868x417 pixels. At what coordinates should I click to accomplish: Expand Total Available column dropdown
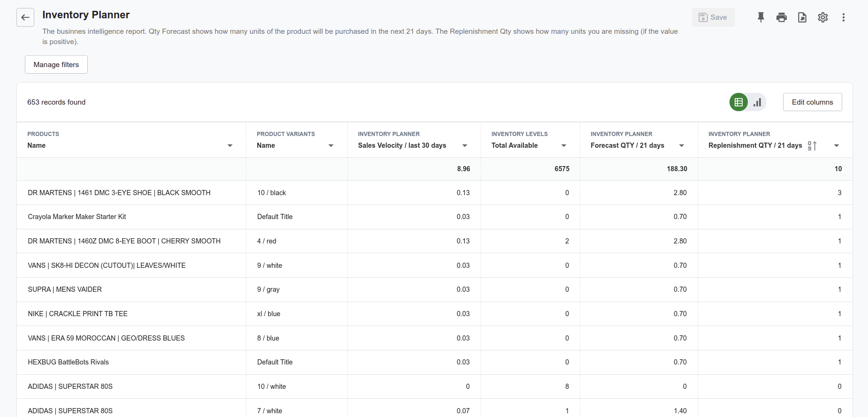pyautogui.click(x=564, y=145)
